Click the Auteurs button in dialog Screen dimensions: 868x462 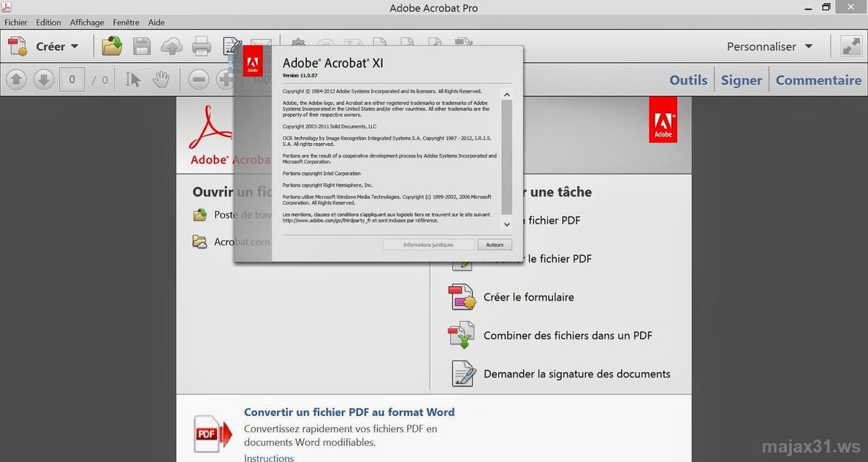pos(495,245)
